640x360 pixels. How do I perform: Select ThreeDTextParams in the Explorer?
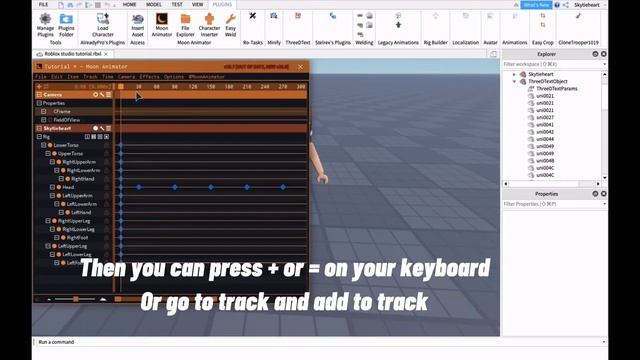pos(557,89)
